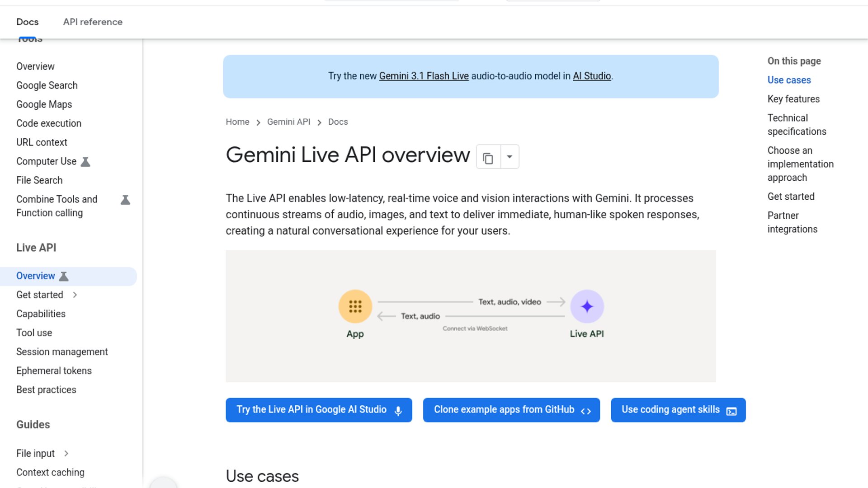Open Ephemeral tokens in sidebar
The height and width of the screenshot is (488, 868).
(54, 371)
